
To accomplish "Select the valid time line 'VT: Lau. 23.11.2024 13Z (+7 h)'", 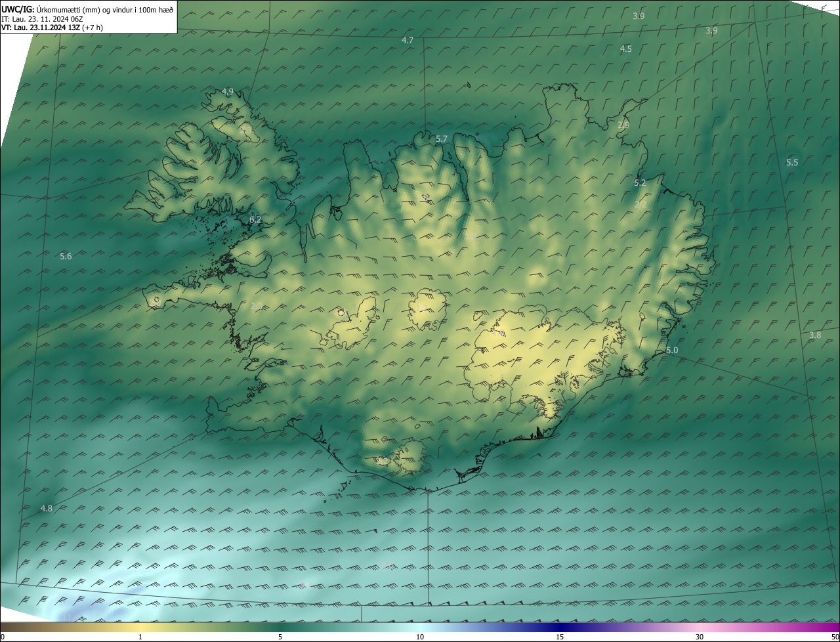I will [x=52, y=28].
